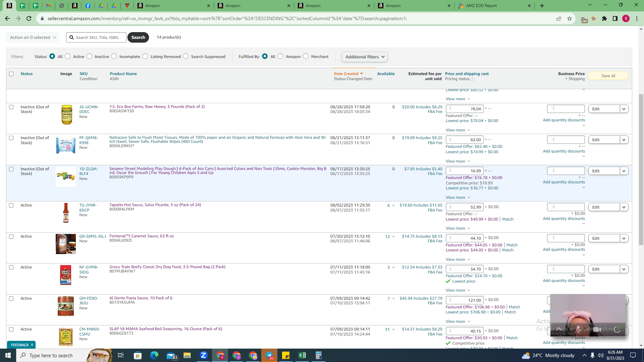Go back to the previous page
Image resolution: width=644 pixels, height=362 pixels.
(7, 18)
